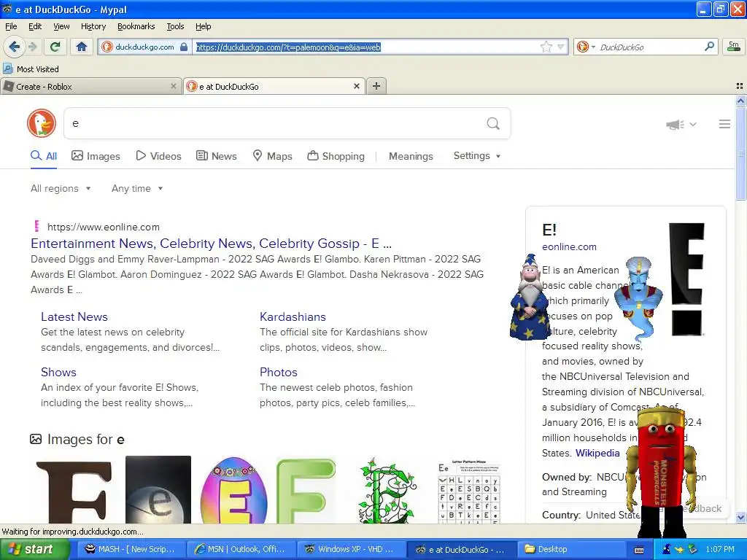Open the View menu
Image resolution: width=747 pixels, height=560 pixels.
coord(61,26)
